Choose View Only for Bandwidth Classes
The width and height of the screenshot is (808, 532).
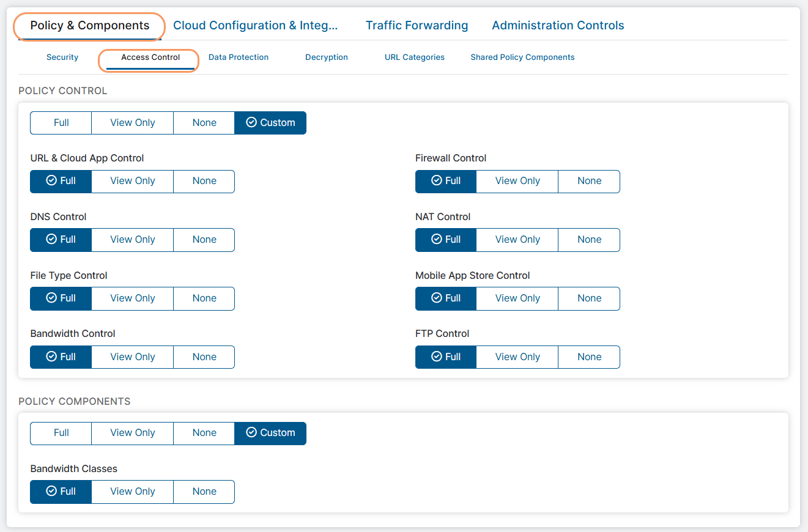[x=133, y=492]
